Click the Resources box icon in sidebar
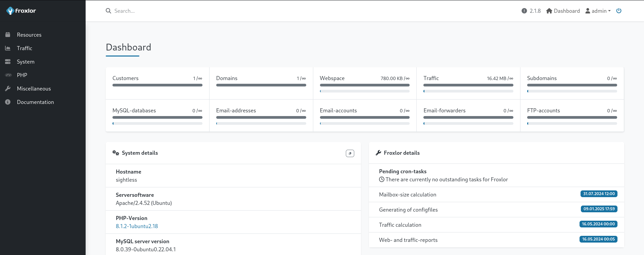644x255 pixels. point(8,35)
